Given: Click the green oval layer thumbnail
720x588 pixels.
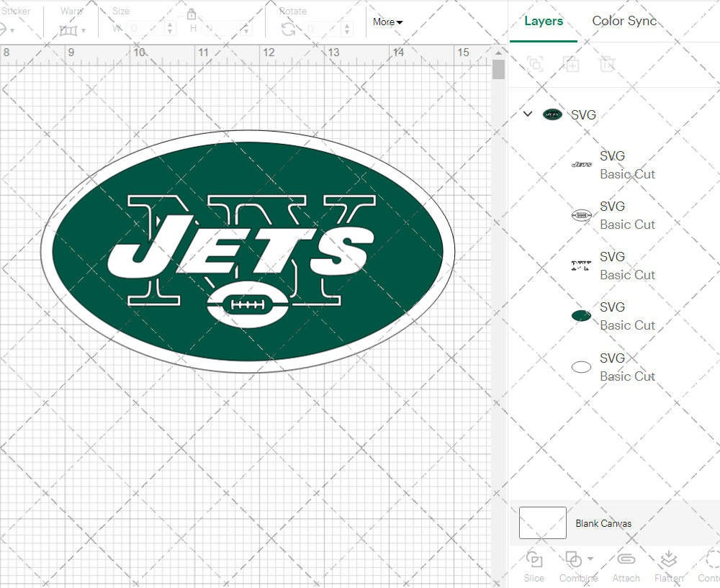Looking at the screenshot, I should pos(581,316).
